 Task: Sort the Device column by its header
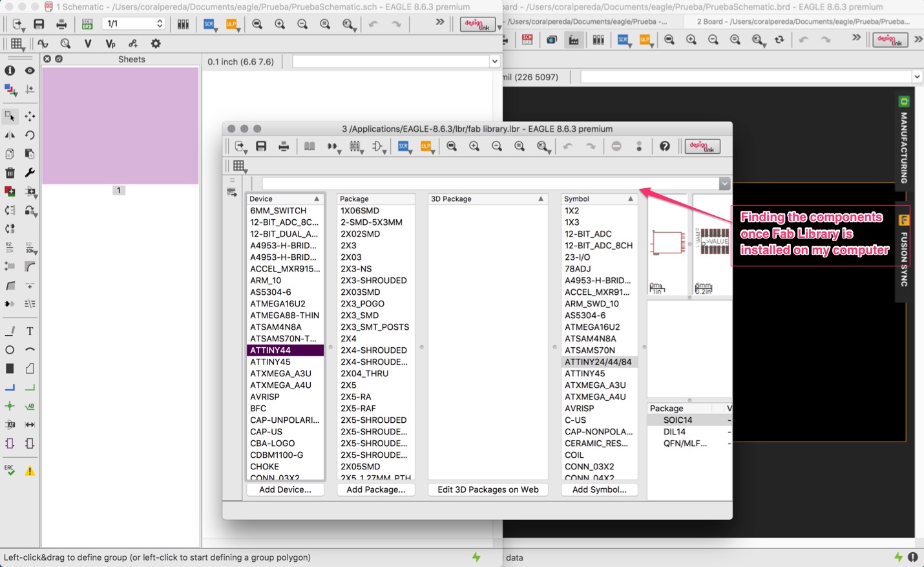click(285, 198)
